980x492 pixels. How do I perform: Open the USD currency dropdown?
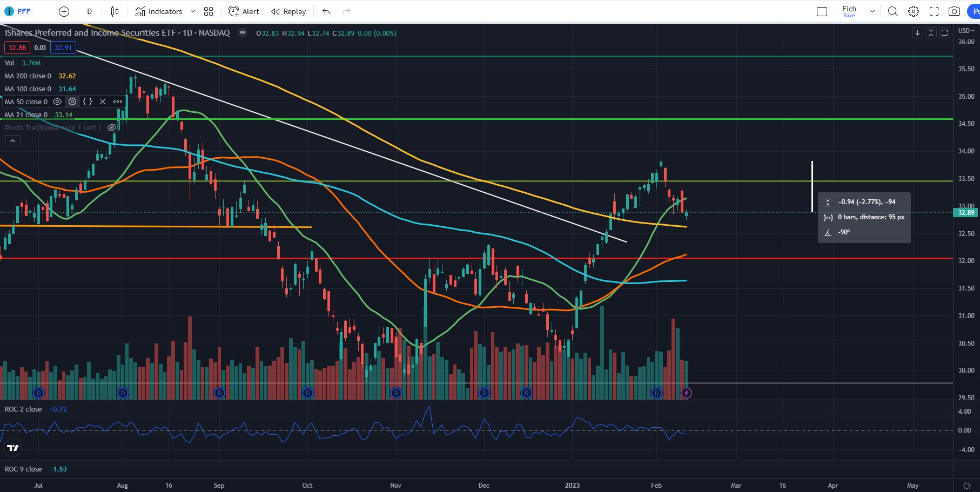click(x=966, y=31)
